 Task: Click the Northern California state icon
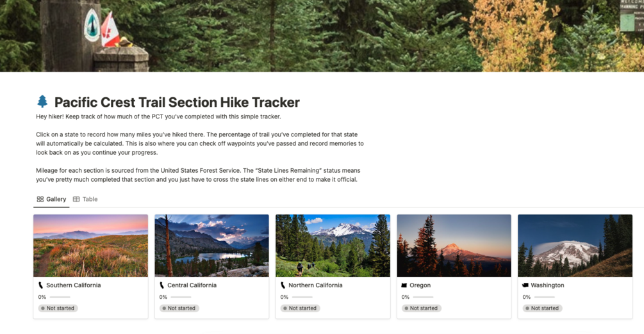click(x=283, y=285)
